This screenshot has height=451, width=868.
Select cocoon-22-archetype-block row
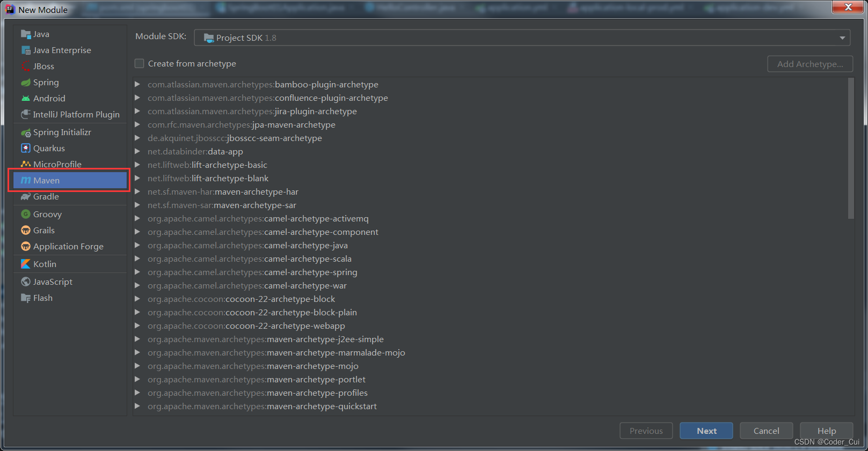pos(491,299)
